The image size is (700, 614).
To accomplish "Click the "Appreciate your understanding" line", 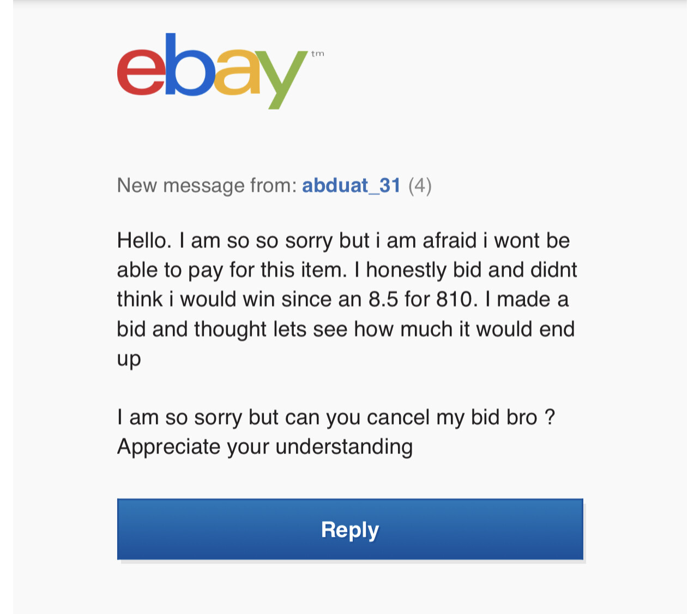I will pos(265,447).
